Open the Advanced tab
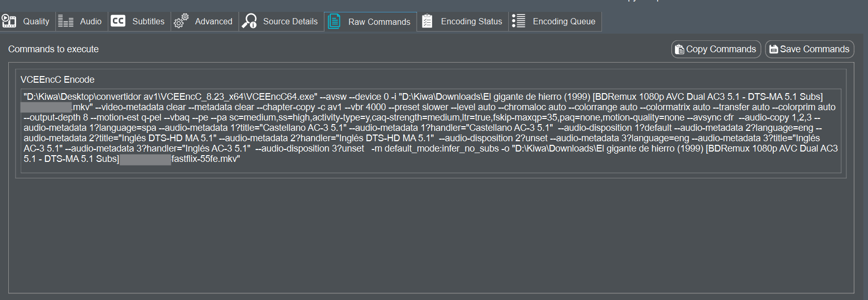Image resolution: width=868 pixels, height=300 pixels. pyautogui.click(x=213, y=21)
